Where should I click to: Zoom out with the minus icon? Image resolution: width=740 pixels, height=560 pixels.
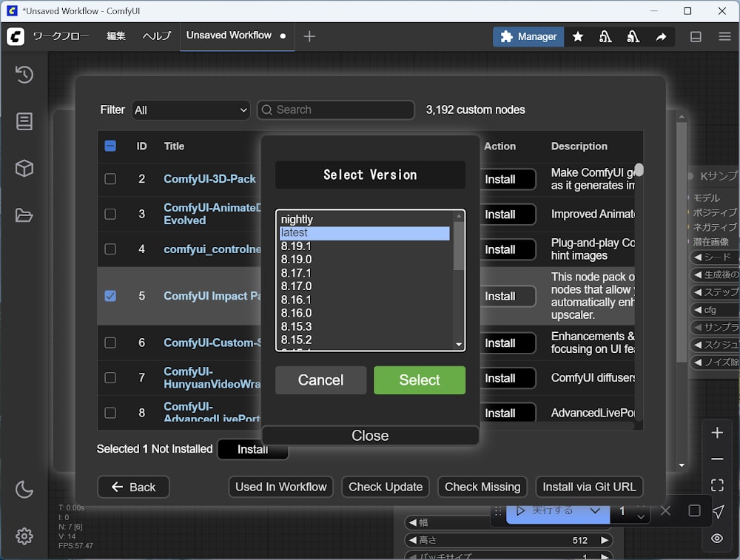point(717,459)
